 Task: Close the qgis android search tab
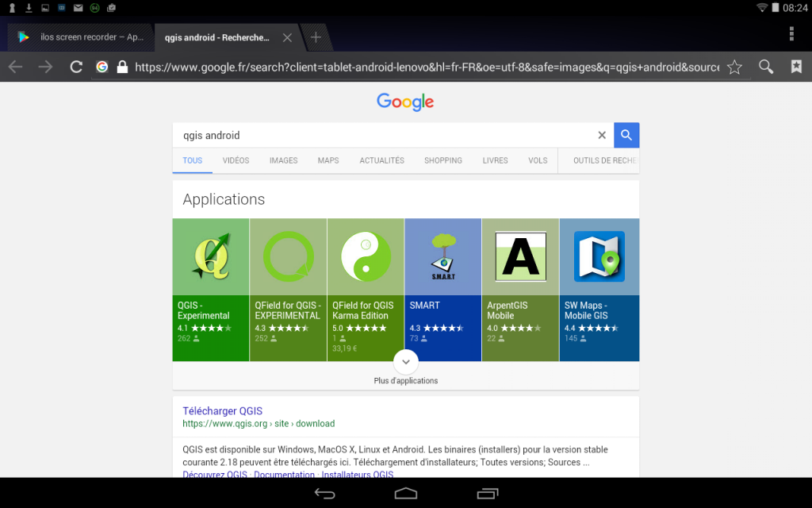(x=287, y=37)
